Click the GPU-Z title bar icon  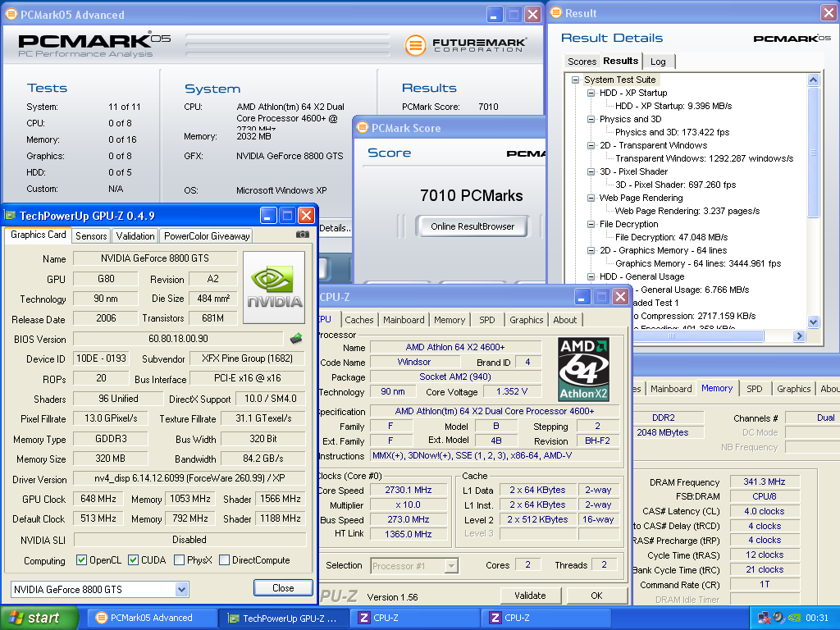click(x=10, y=216)
